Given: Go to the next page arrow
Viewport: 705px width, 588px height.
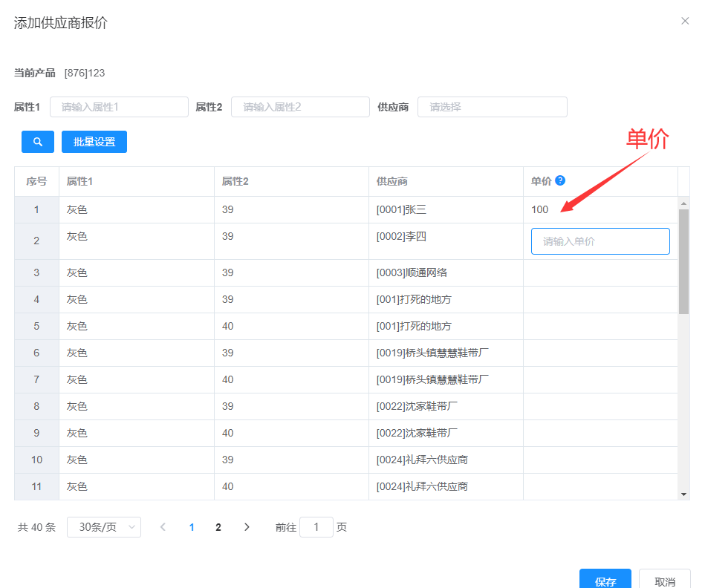Looking at the screenshot, I should (247, 527).
